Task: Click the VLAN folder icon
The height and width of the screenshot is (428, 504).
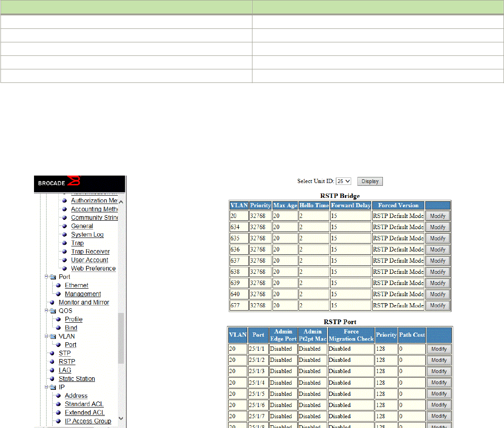Action: click(x=53, y=336)
